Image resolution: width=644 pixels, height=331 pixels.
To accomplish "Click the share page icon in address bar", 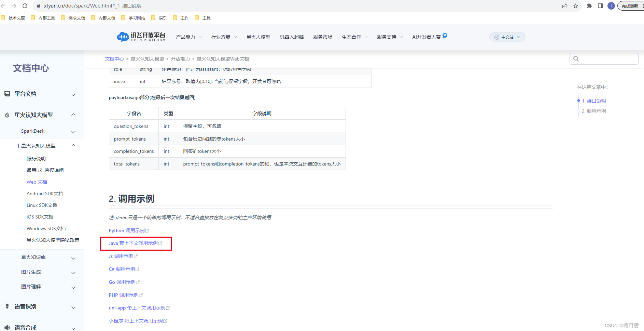I will pyautogui.click(x=565, y=6).
